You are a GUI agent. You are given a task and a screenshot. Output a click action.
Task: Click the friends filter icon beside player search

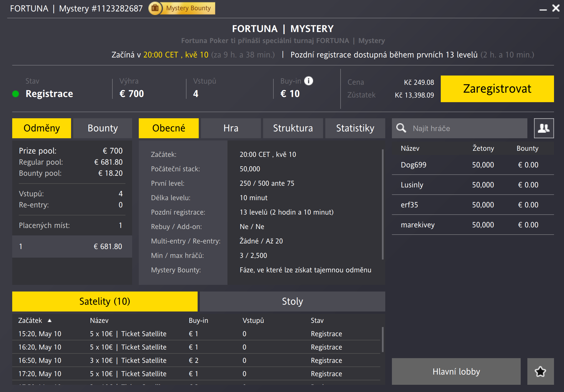pos(543,128)
